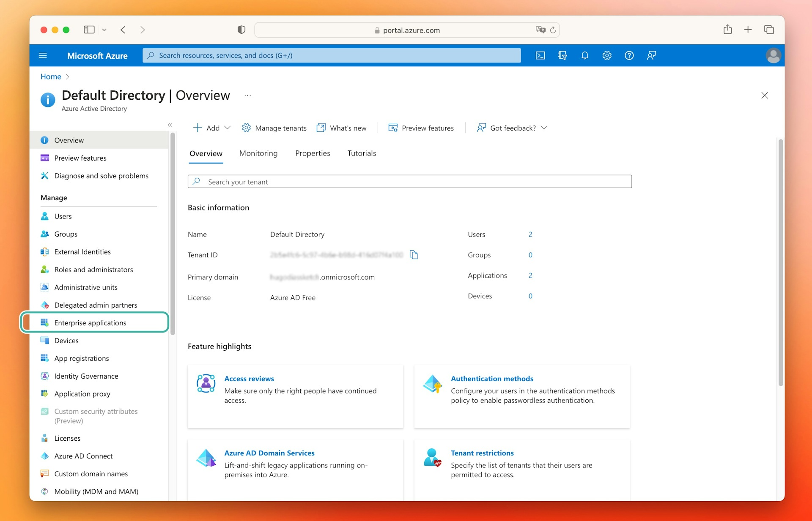
Task: Open the Azure portal hamburger menu
Action: (x=43, y=55)
